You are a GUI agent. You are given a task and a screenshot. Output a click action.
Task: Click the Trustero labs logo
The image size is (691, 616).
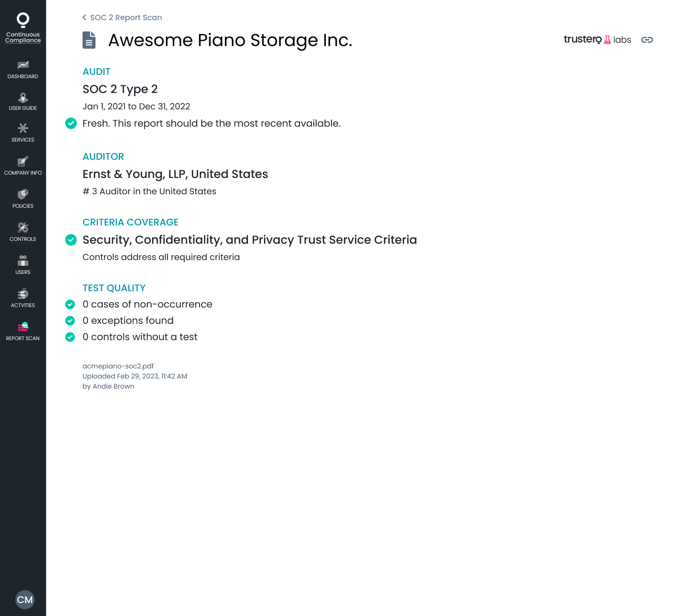(x=597, y=39)
